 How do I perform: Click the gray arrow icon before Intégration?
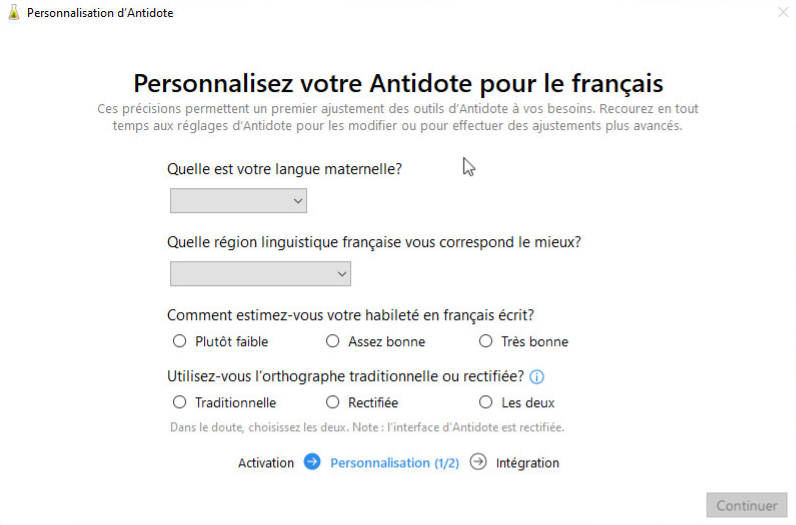pyautogui.click(x=478, y=462)
